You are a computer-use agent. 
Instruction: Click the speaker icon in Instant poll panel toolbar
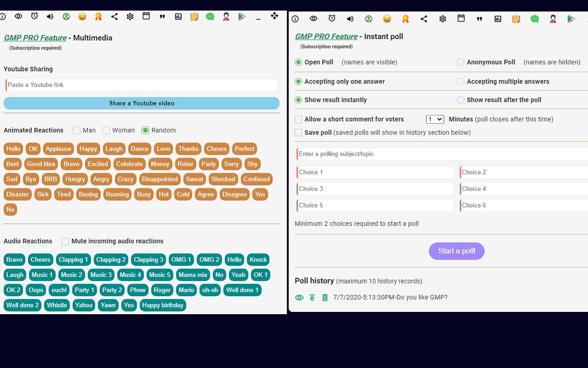[x=350, y=19]
